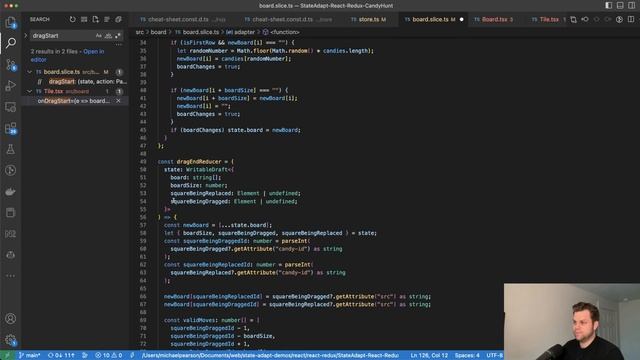Open Extensions view in activity bar
Image resolution: width=640 pixels, height=360 pixels.
(x=11, y=128)
